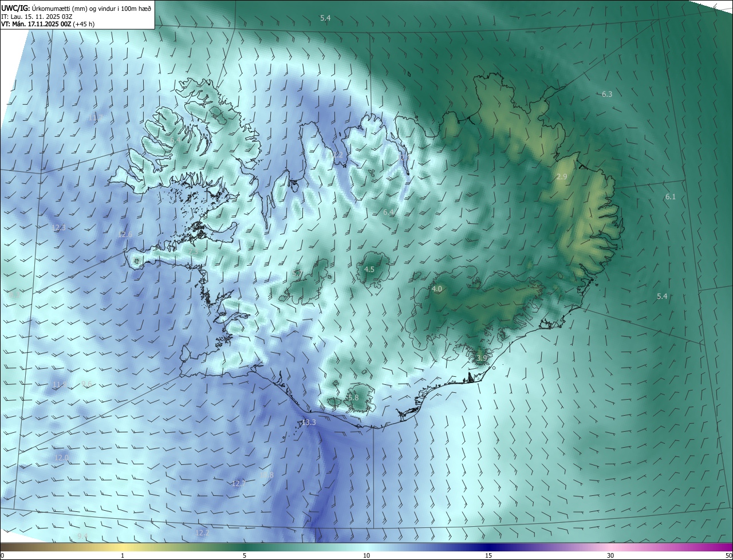733x560 pixels.
Task: Click the colorbar tick label 50
Action: [x=728, y=555]
